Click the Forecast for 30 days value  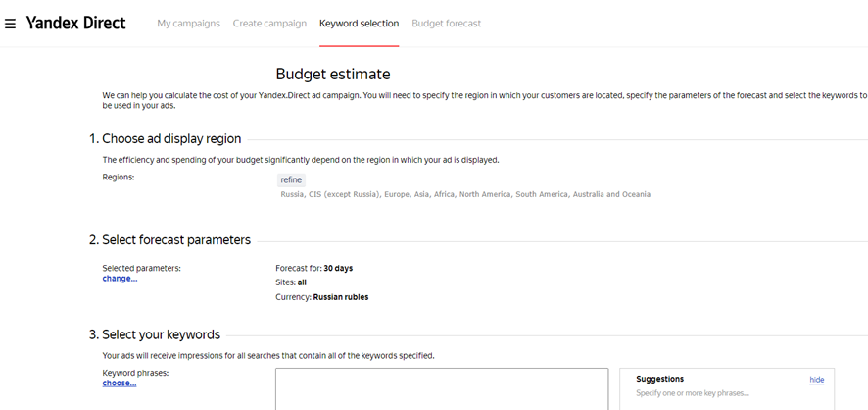314,268
